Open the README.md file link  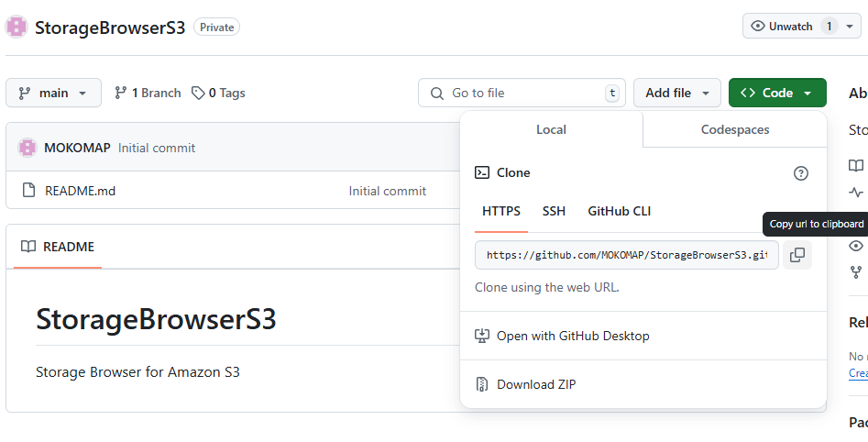81,191
